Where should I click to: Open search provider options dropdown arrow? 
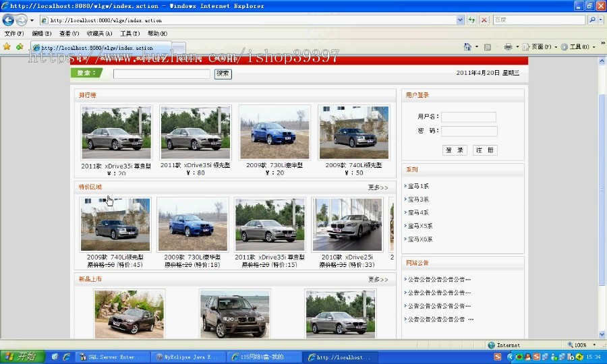coord(601,20)
